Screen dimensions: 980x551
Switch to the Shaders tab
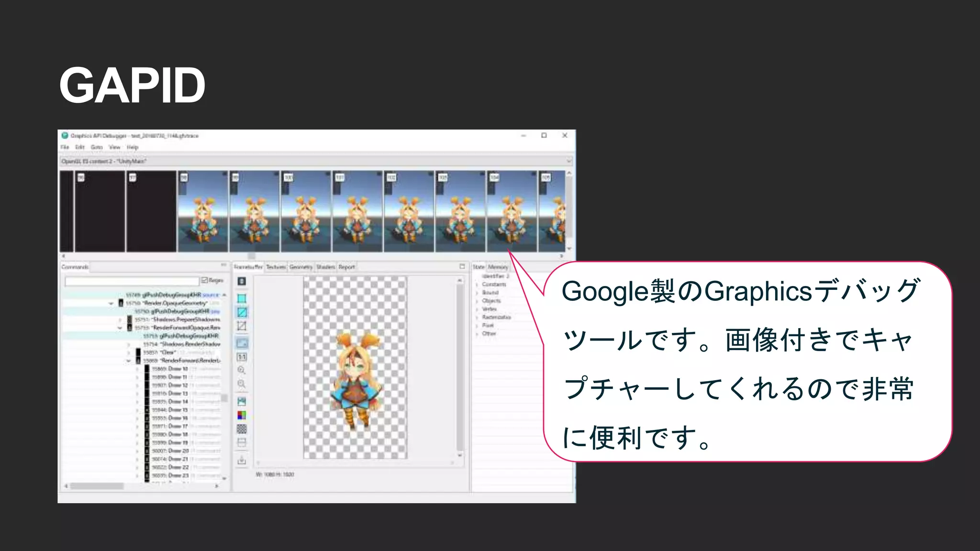click(326, 267)
